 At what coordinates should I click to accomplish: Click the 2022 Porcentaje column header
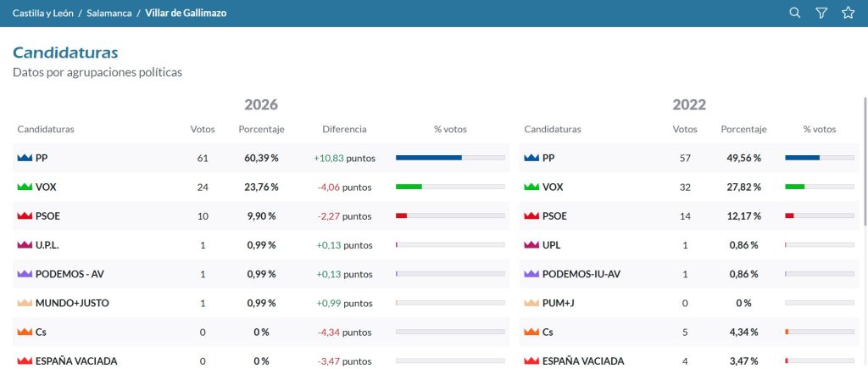click(743, 129)
